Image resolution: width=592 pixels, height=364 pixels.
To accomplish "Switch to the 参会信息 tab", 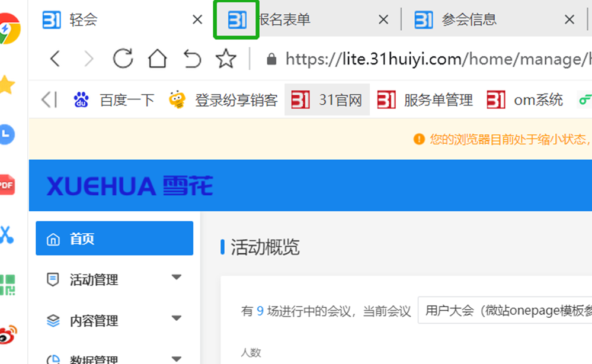I will click(x=468, y=20).
